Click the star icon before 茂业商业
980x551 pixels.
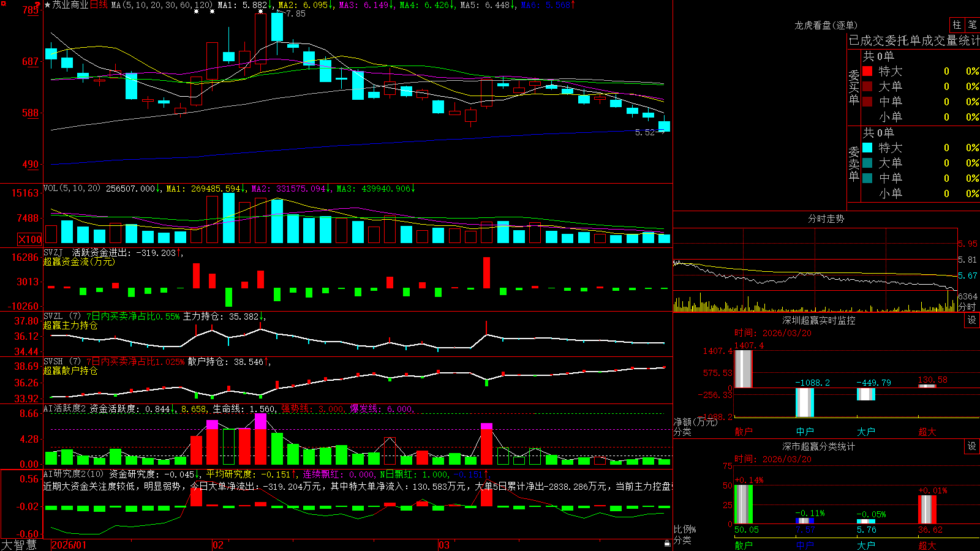click(48, 5)
